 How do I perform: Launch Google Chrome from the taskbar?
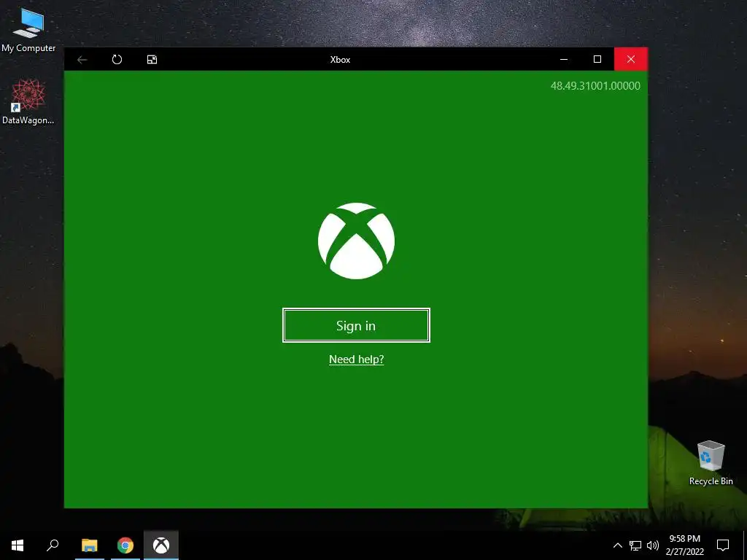click(125, 545)
